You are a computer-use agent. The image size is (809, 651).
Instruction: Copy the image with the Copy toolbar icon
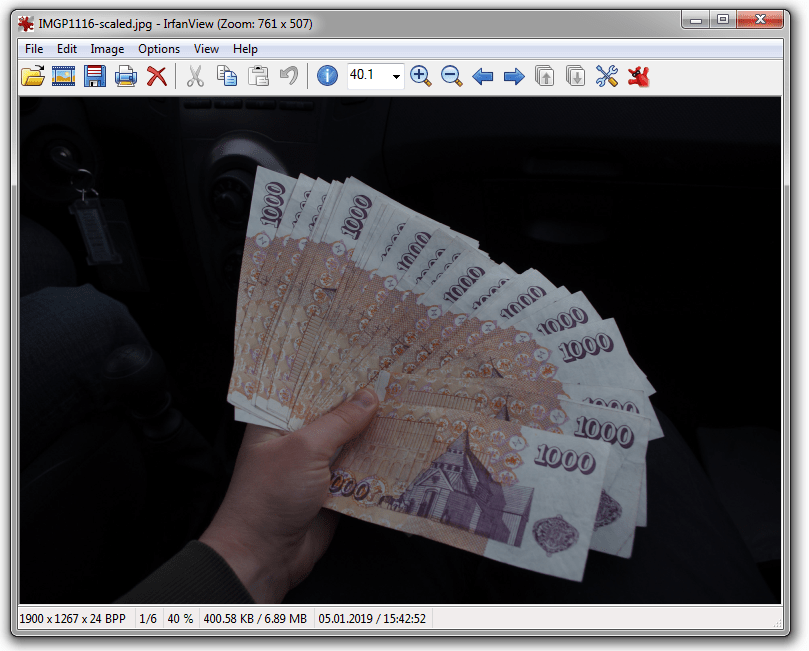pos(227,76)
